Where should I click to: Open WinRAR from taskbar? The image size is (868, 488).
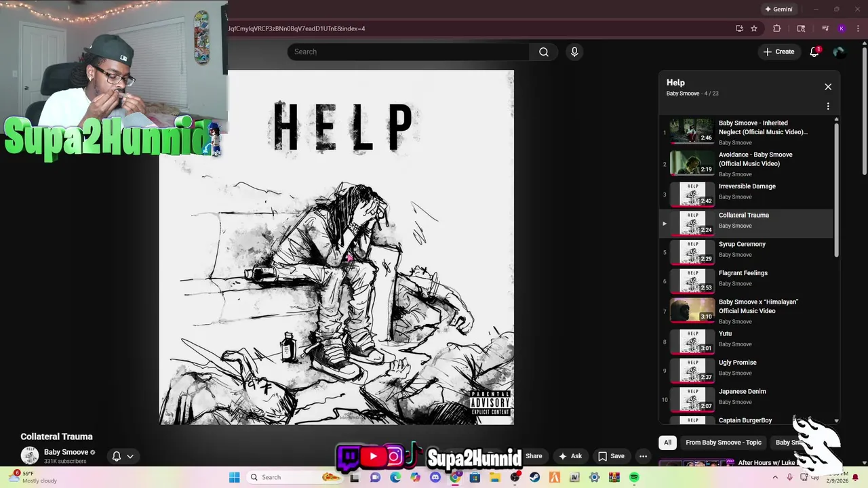614,477
